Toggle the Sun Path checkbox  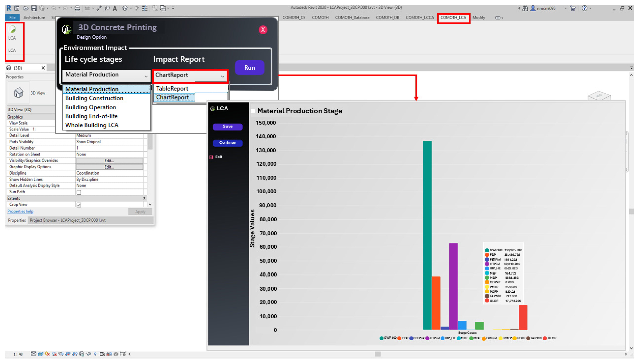[79, 192]
